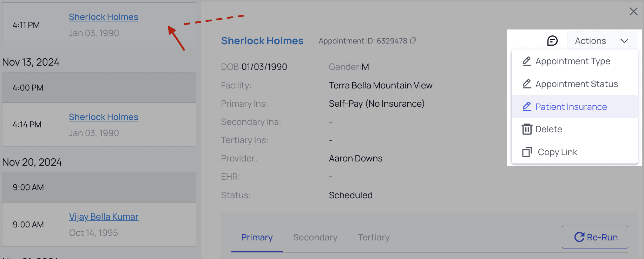The height and width of the screenshot is (259, 644).
Task: Select Appointment Status menu option
Action: [x=577, y=84]
